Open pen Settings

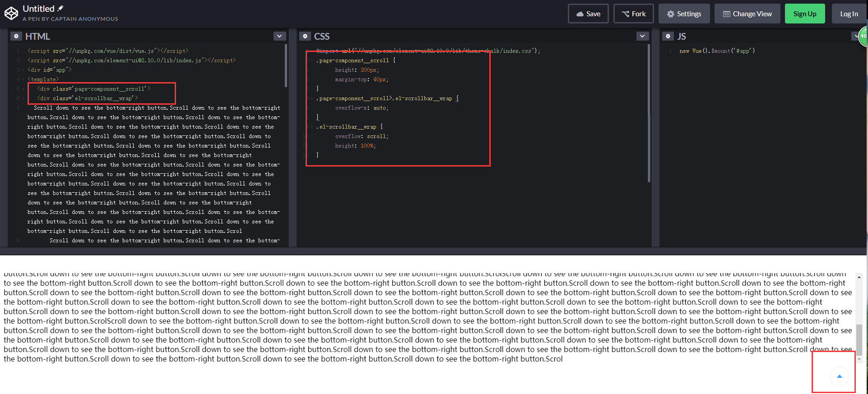684,14
